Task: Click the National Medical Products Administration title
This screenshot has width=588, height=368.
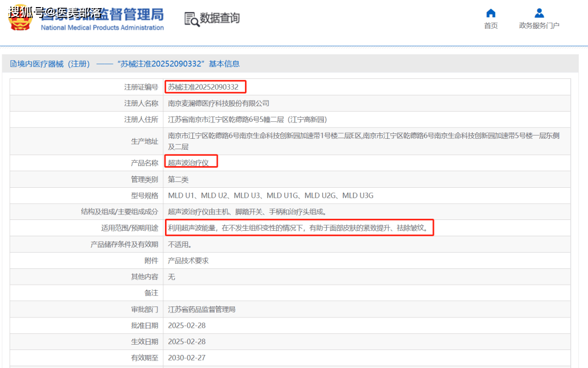Action: [x=102, y=28]
